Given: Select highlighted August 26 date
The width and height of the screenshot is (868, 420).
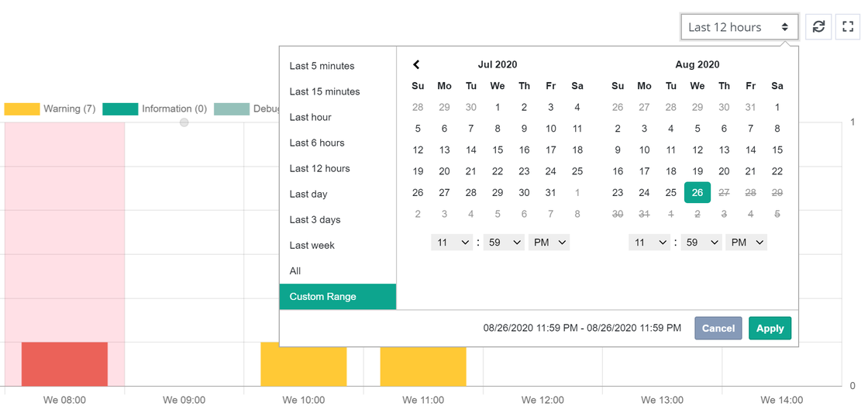Looking at the screenshot, I should pos(697,193).
